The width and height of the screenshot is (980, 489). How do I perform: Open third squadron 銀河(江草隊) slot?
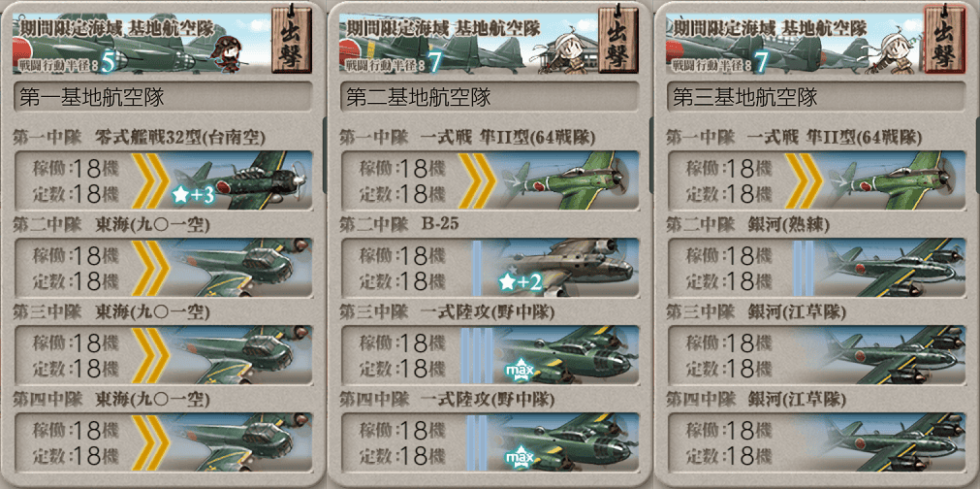(x=816, y=354)
